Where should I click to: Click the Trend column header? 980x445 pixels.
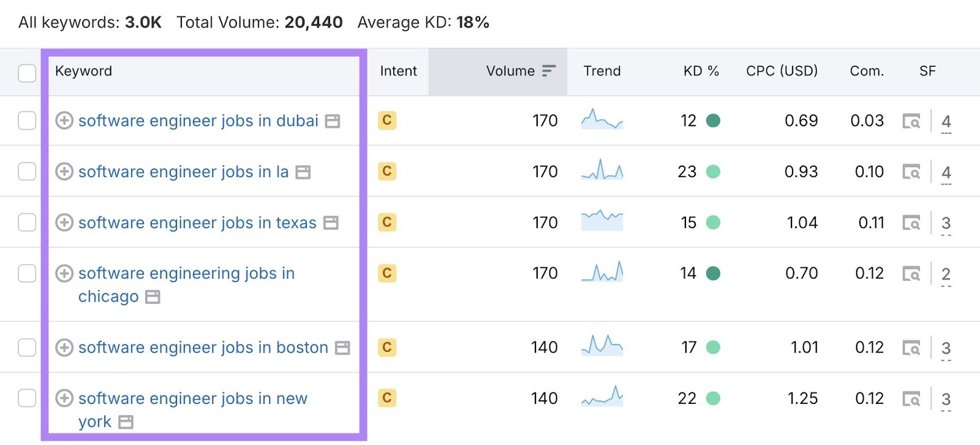[601, 71]
